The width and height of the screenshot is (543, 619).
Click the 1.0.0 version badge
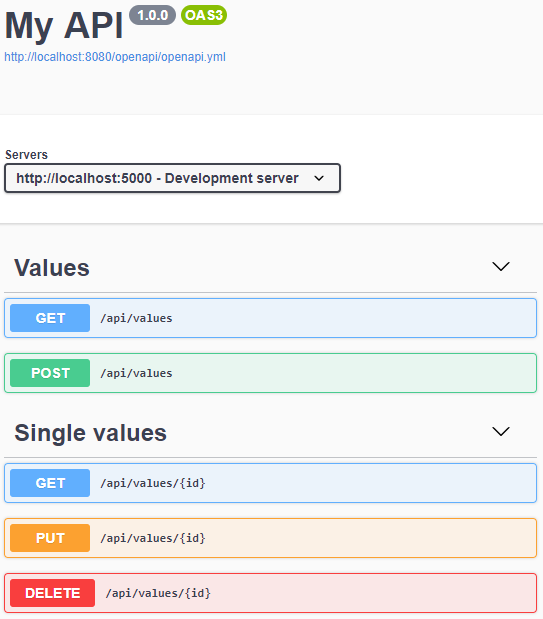pyautogui.click(x=152, y=15)
